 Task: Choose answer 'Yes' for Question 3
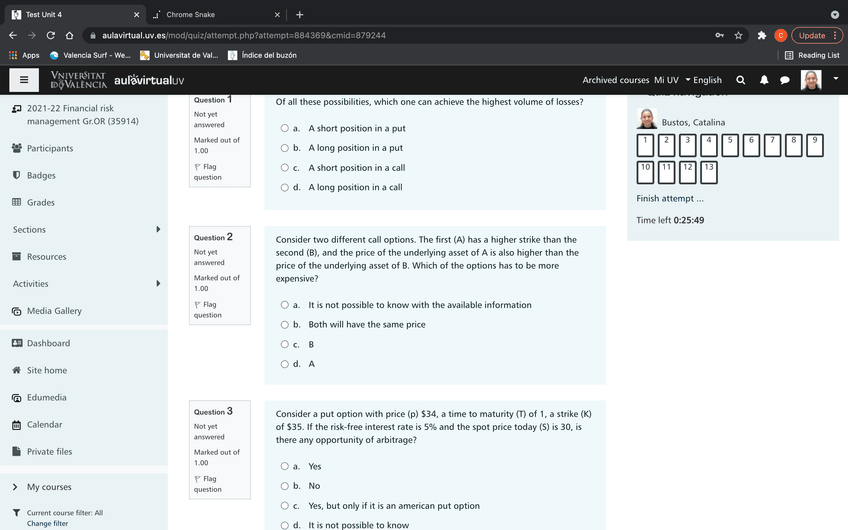[285, 466]
